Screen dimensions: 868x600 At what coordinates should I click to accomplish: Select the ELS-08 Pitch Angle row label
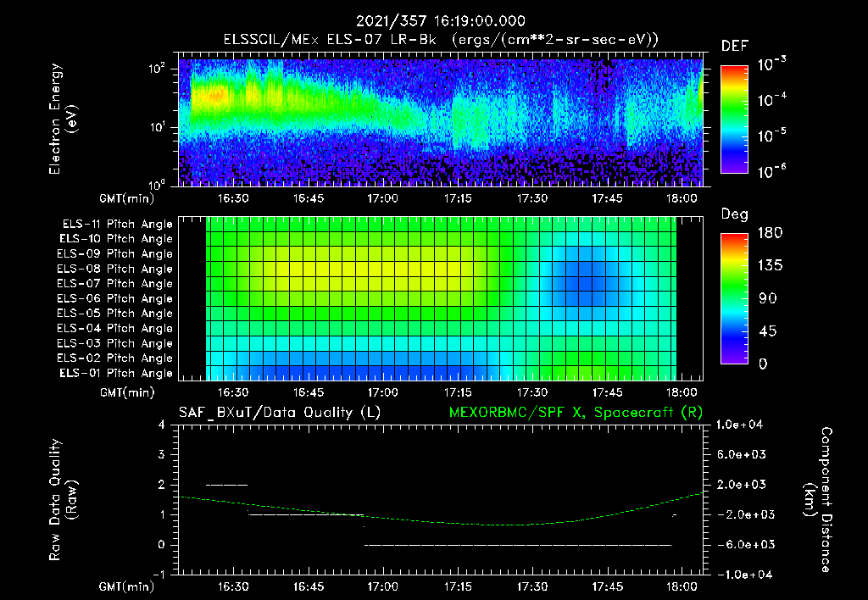coord(114,269)
